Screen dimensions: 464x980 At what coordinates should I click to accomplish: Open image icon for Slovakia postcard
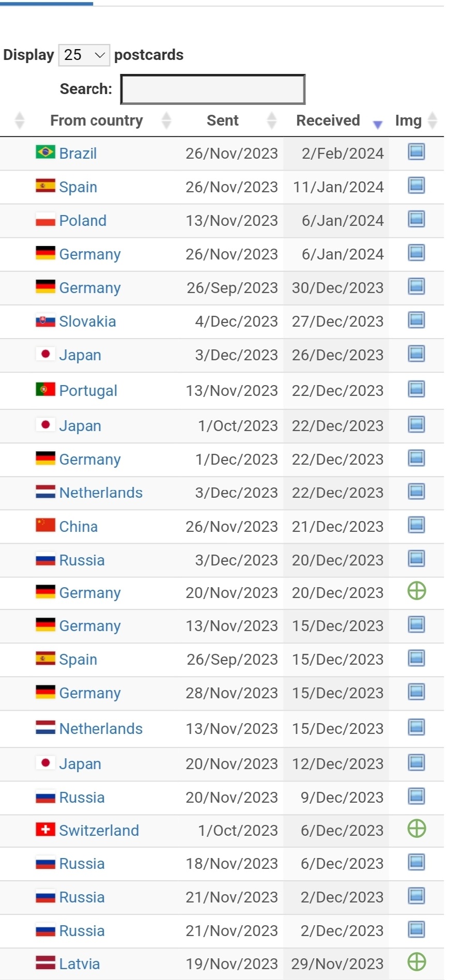(416, 320)
